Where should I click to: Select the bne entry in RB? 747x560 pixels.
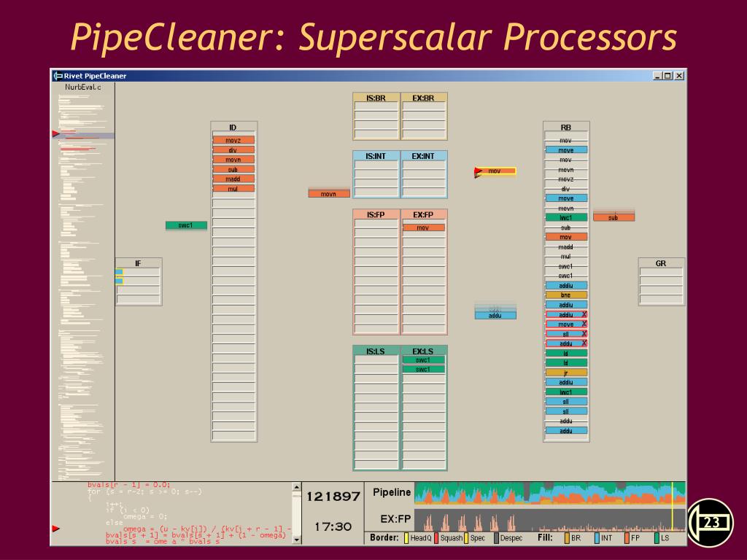[566, 295]
